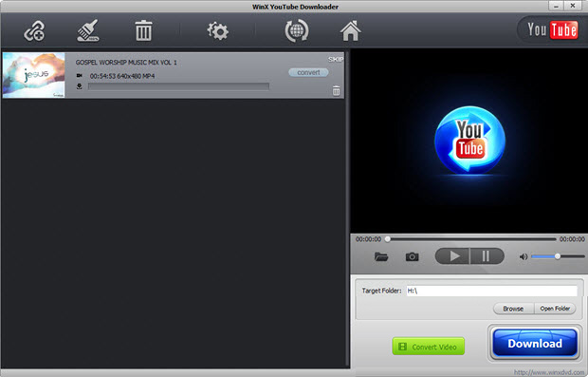Screen dimensions: 588x377
Task: Click SKIP on the gospel video item
Action: [336, 59]
